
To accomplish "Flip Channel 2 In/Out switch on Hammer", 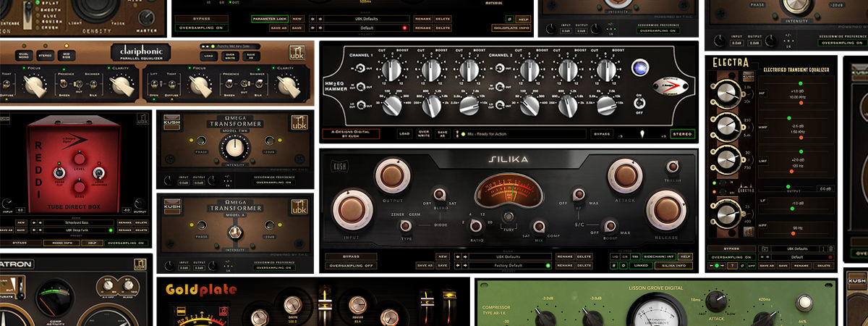I will 500,69.
